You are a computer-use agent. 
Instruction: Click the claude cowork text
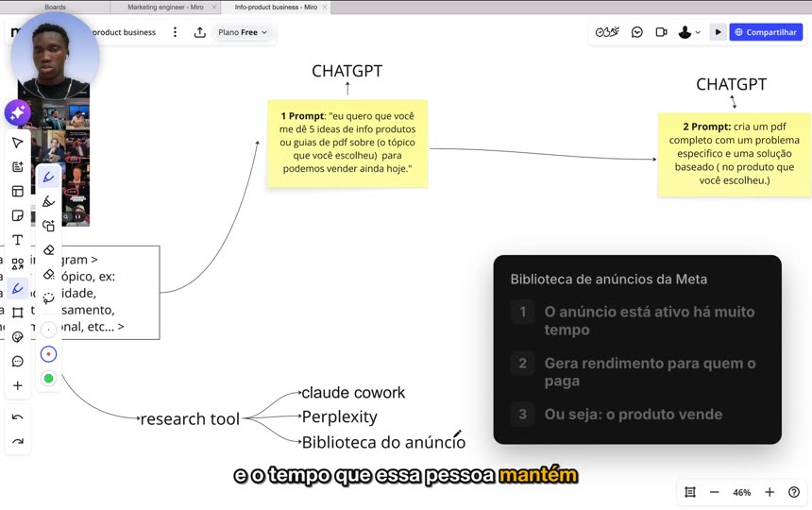[x=353, y=393]
